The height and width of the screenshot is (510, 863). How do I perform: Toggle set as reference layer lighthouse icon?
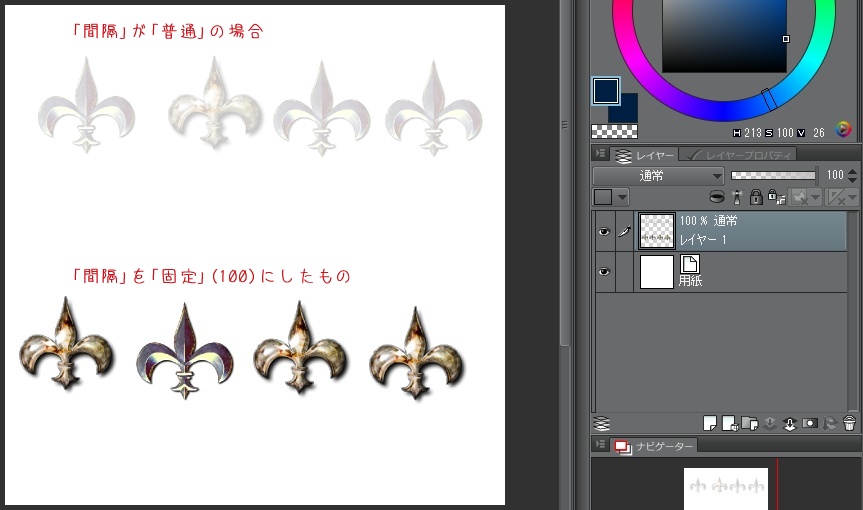[737, 196]
